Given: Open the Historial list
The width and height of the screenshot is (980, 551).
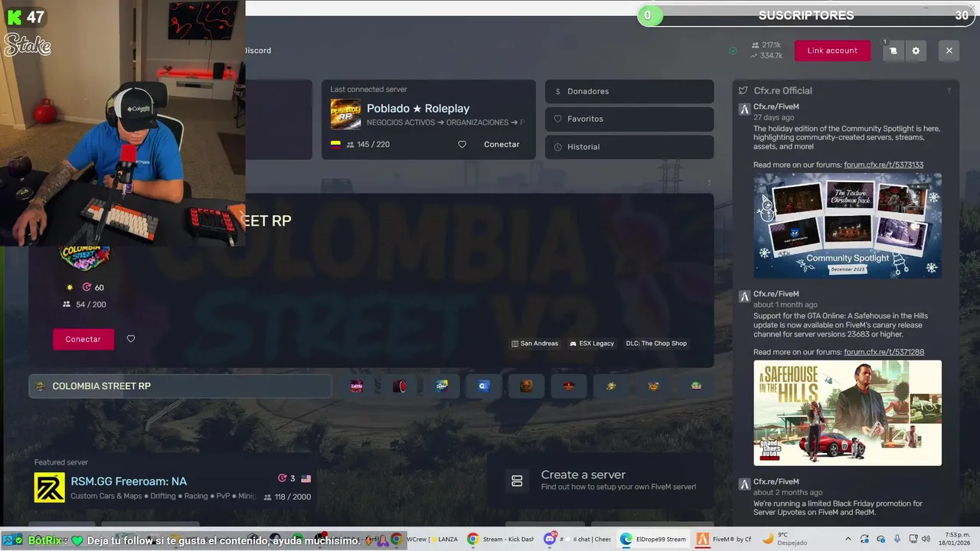Looking at the screenshot, I should click(x=629, y=147).
